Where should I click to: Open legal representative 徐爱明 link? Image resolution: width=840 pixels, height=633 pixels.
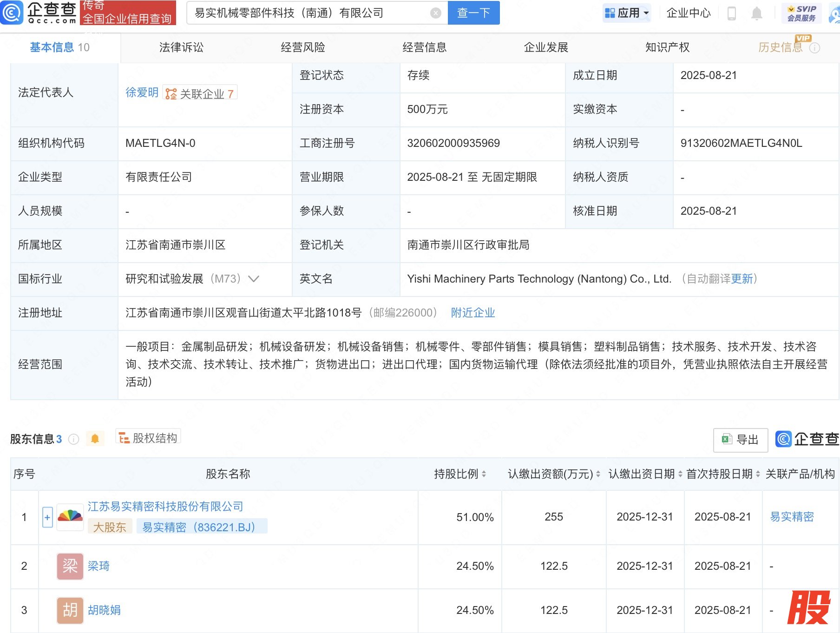click(x=142, y=92)
